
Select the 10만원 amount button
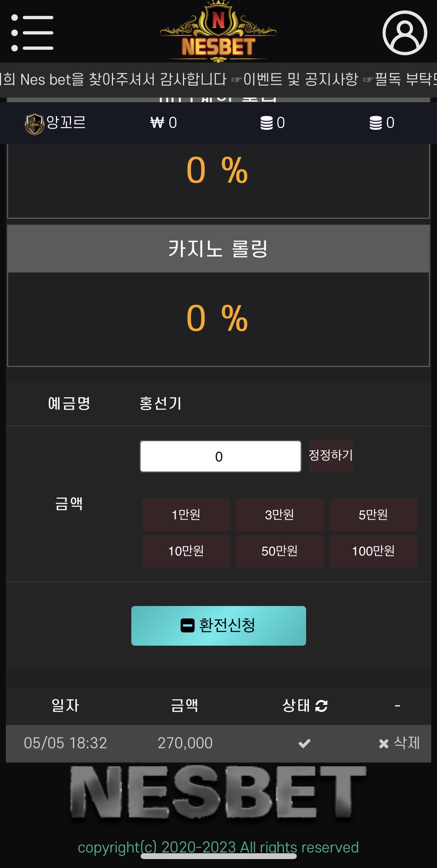coord(186,551)
